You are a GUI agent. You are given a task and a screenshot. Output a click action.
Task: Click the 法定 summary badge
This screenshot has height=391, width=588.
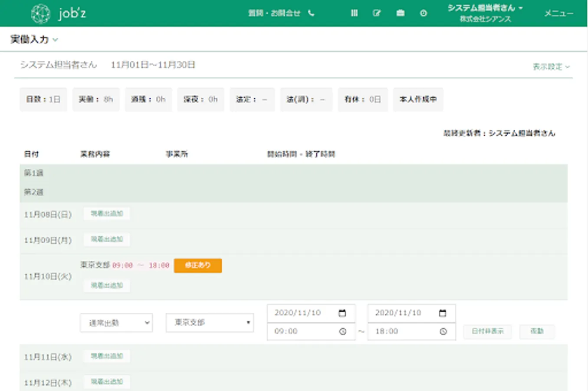click(252, 99)
